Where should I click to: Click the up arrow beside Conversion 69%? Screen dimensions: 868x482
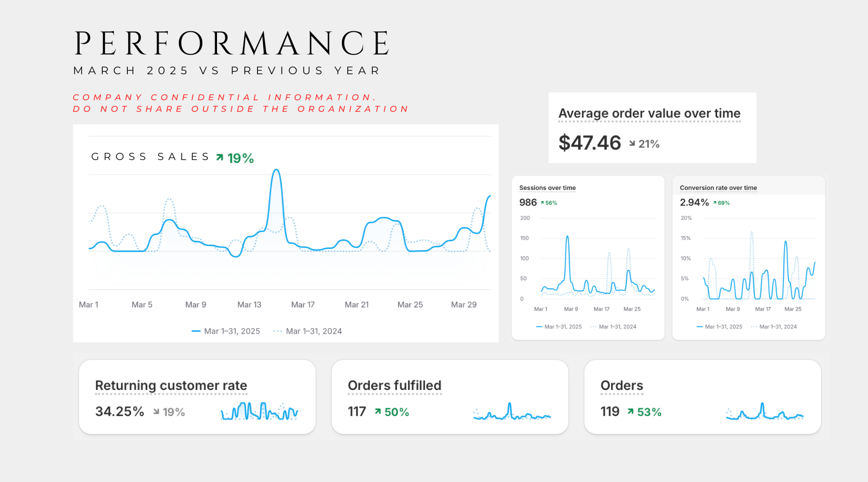715,203
